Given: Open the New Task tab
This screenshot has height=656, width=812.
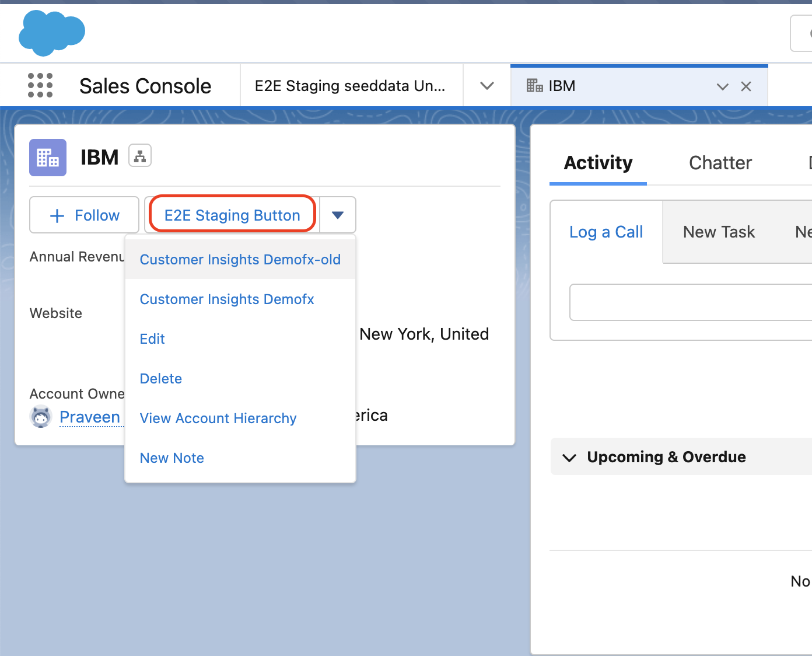Looking at the screenshot, I should coord(719,232).
